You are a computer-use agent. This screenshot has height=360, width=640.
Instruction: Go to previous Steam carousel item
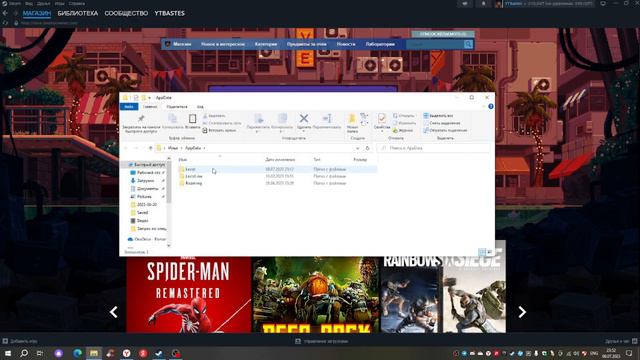pyautogui.click(x=113, y=312)
